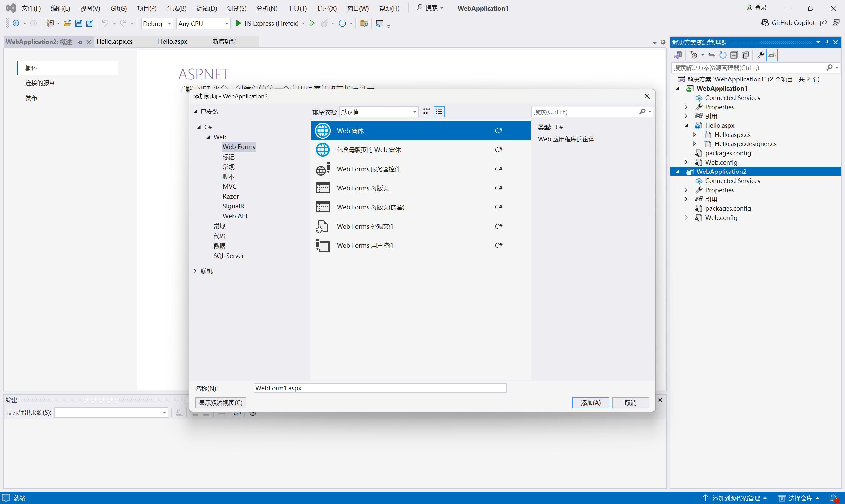845x504 pixels.
Task: Click the Save All toolbar icon
Action: pyautogui.click(x=90, y=23)
